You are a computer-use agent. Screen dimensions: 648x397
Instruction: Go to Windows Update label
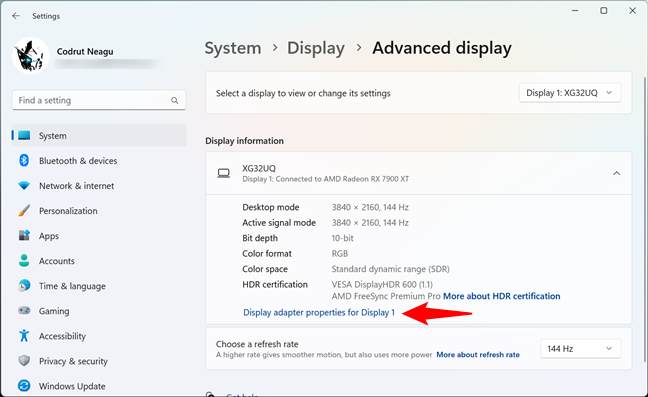pyautogui.click(x=72, y=386)
